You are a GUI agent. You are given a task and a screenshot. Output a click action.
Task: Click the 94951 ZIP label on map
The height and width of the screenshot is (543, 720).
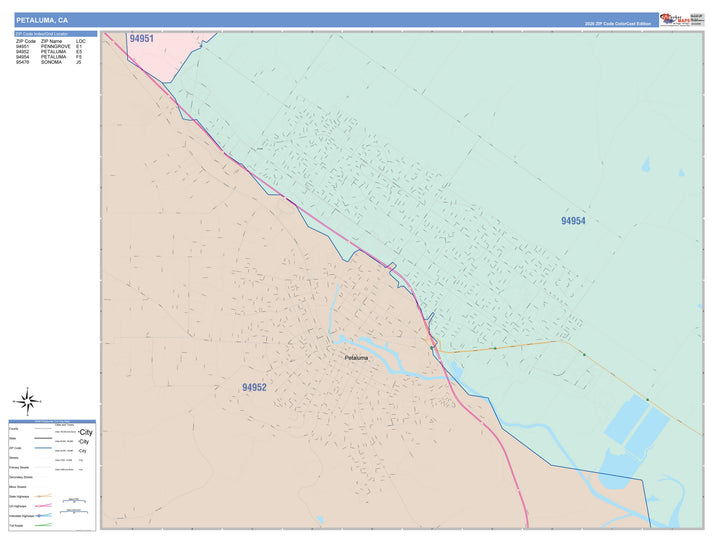[x=141, y=39]
